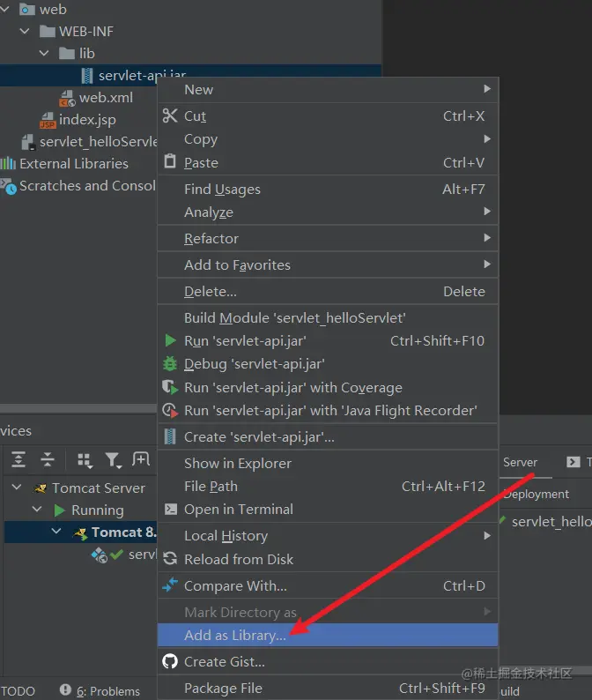Click the Paste clipboard icon

pos(169,161)
